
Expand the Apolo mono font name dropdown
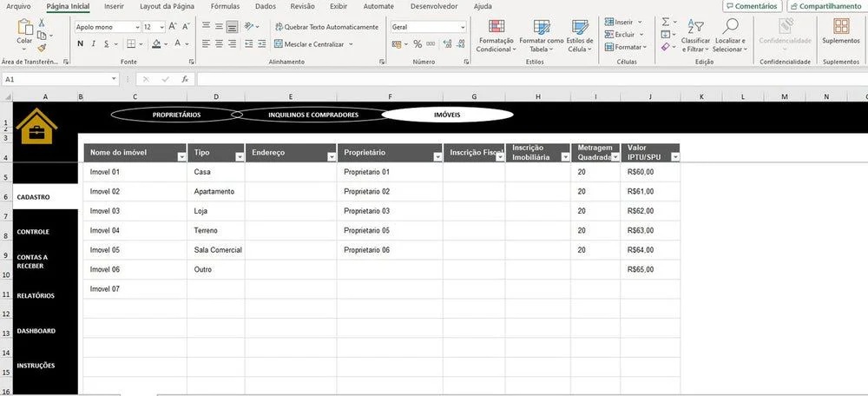[136, 27]
